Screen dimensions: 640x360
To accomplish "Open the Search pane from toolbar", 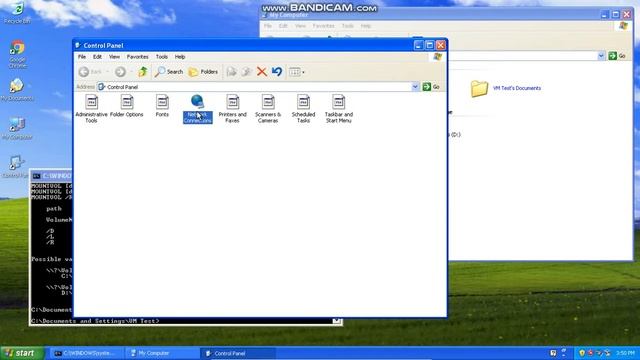I will [x=169, y=72].
